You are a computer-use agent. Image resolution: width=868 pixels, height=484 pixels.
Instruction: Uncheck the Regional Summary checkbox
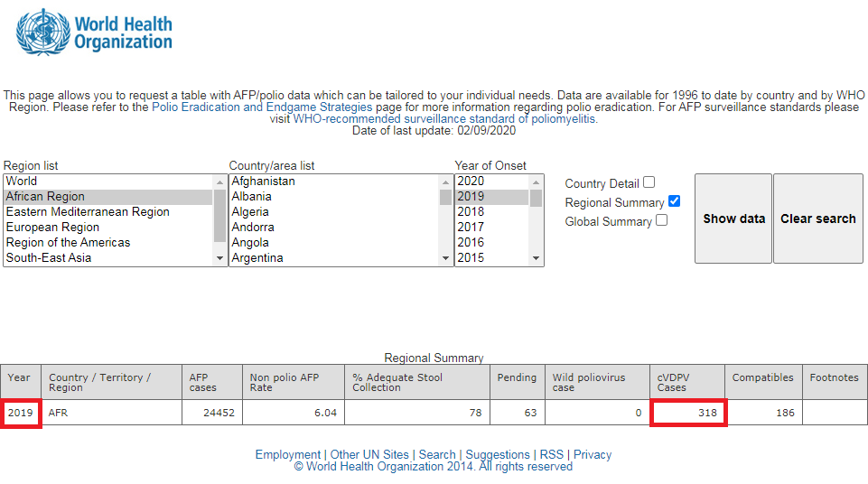(x=674, y=201)
